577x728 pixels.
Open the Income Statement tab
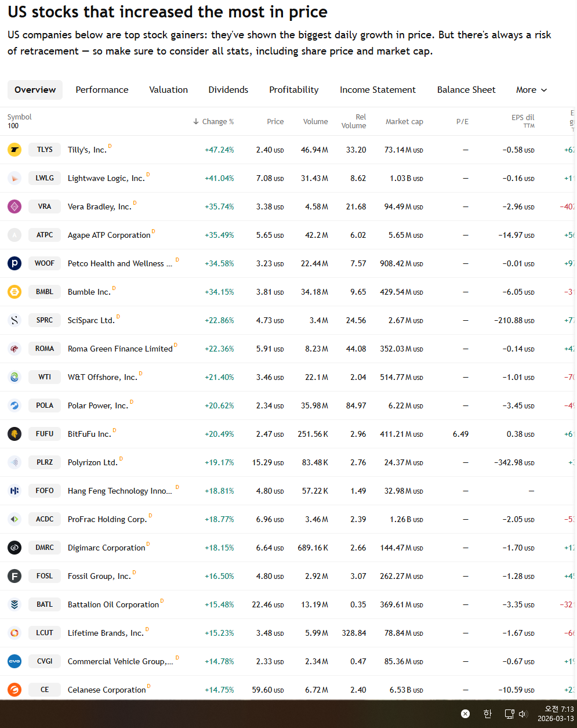(378, 90)
